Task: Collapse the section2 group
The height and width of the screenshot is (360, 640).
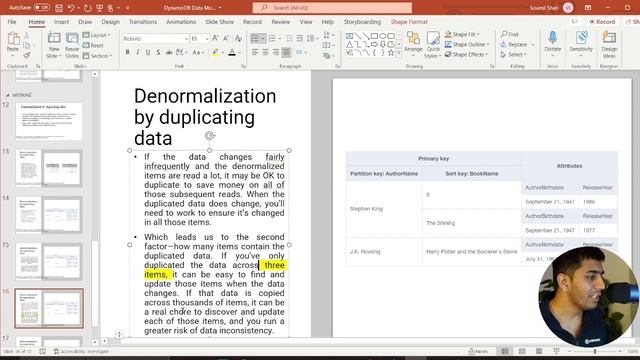Action: [x=7, y=95]
